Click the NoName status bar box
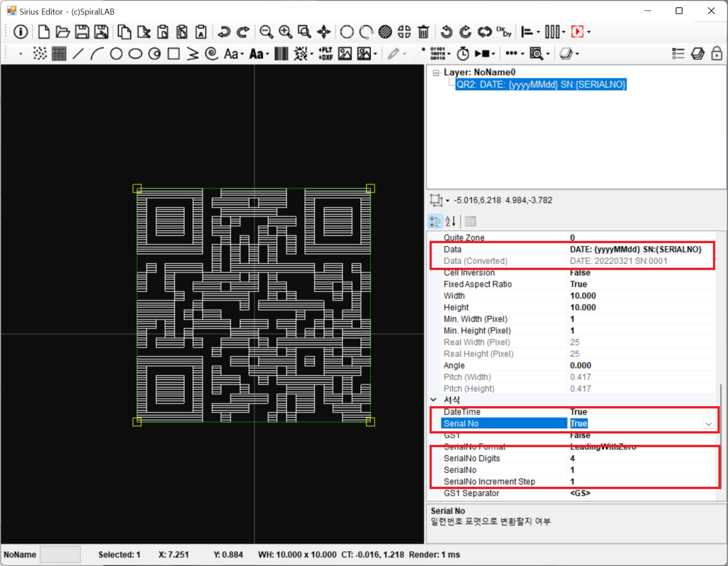728x566 pixels. click(60, 554)
